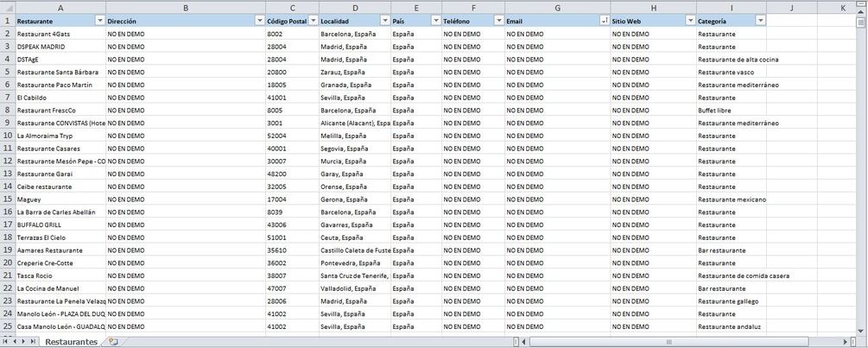Open the Categoría column filter dropdown
The width and height of the screenshot is (868, 348).
click(761, 21)
